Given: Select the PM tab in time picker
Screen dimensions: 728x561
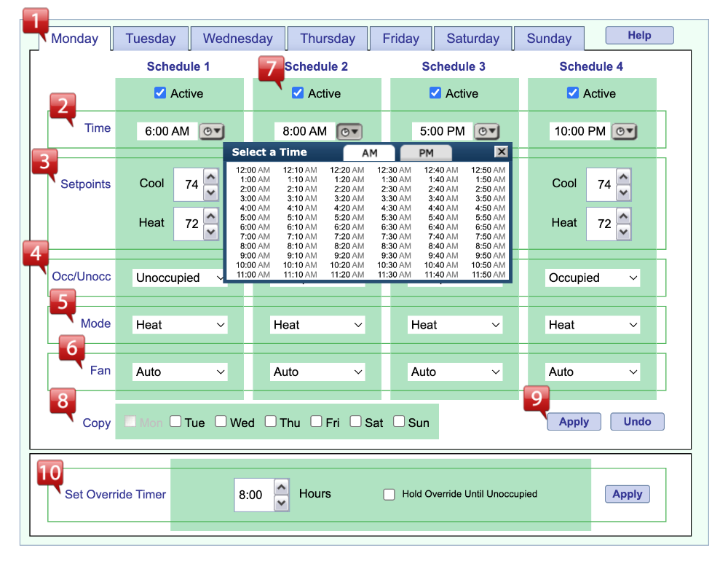Looking at the screenshot, I should click(x=426, y=153).
